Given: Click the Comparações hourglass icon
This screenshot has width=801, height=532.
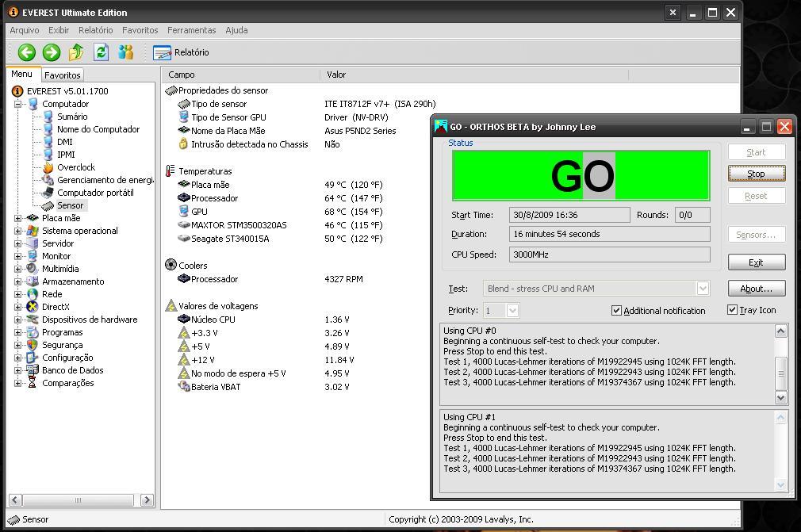Looking at the screenshot, I should tap(33, 383).
